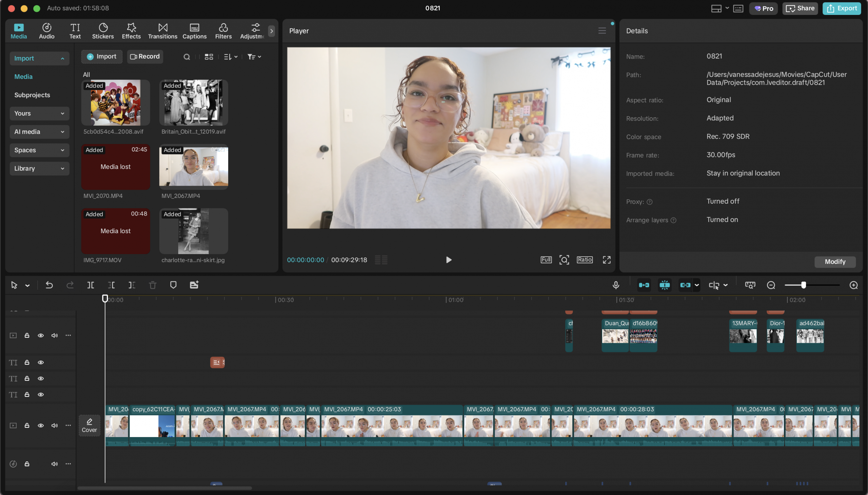The height and width of the screenshot is (495, 868).
Task: Click the zoom out timeline magnifier icon
Action: pyautogui.click(x=771, y=285)
